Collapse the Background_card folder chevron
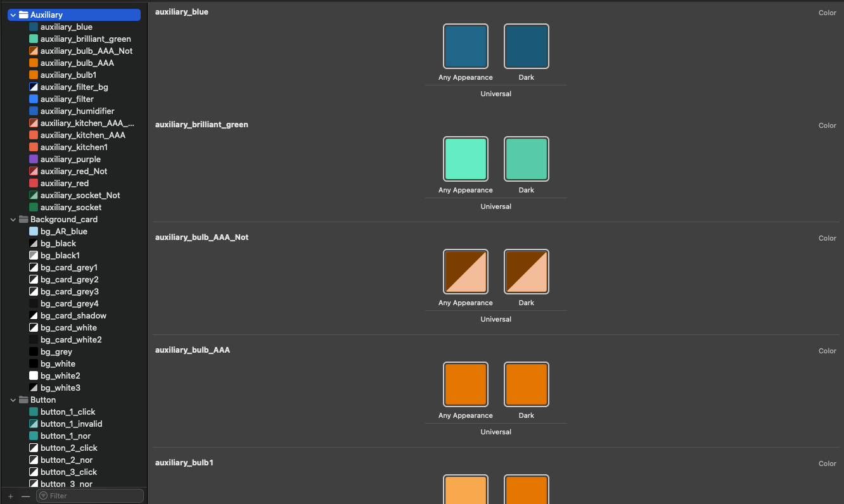The height and width of the screenshot is (504, 844). [13, 220]
